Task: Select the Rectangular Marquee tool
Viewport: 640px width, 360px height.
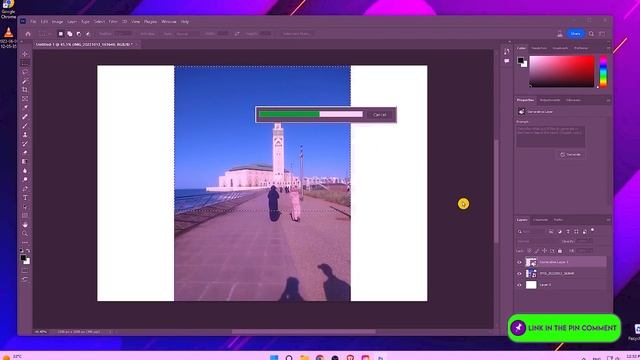Action: point(25,63)
